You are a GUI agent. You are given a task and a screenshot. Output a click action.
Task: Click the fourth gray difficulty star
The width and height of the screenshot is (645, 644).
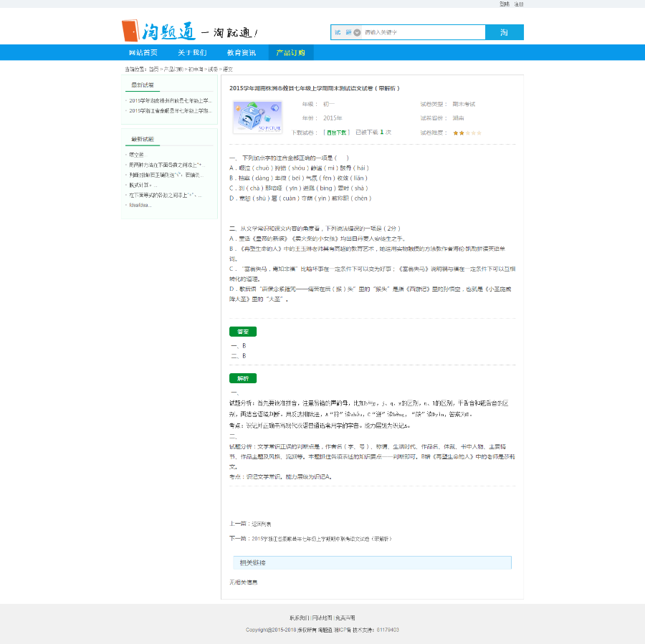coord(473,133)
